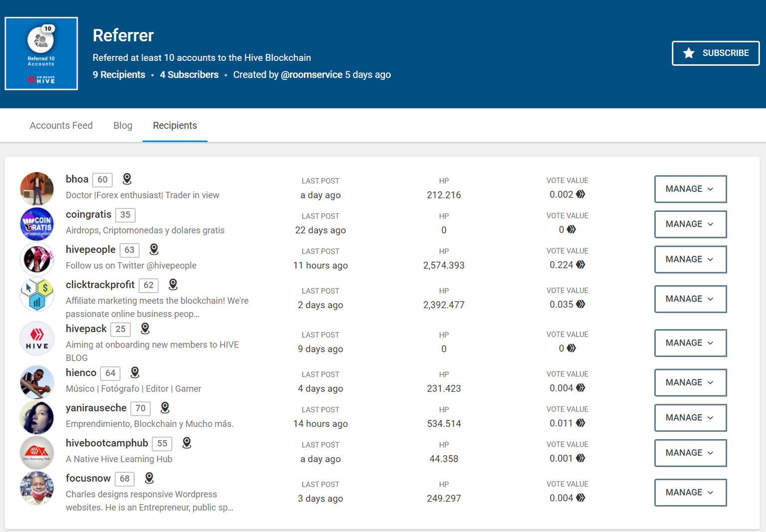This screenshot has width=766, height=532.
Task: Open the hivepack account name link
Action: tap(86, 329)
